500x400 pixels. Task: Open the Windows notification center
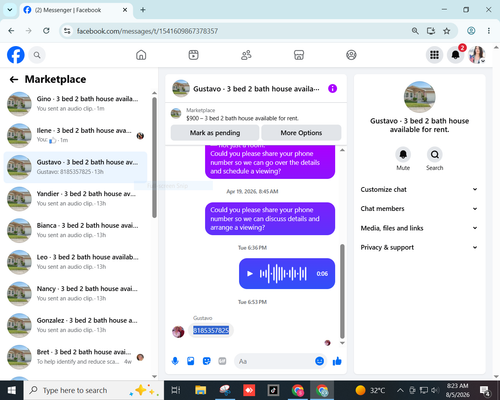click(x=485, y=390)
